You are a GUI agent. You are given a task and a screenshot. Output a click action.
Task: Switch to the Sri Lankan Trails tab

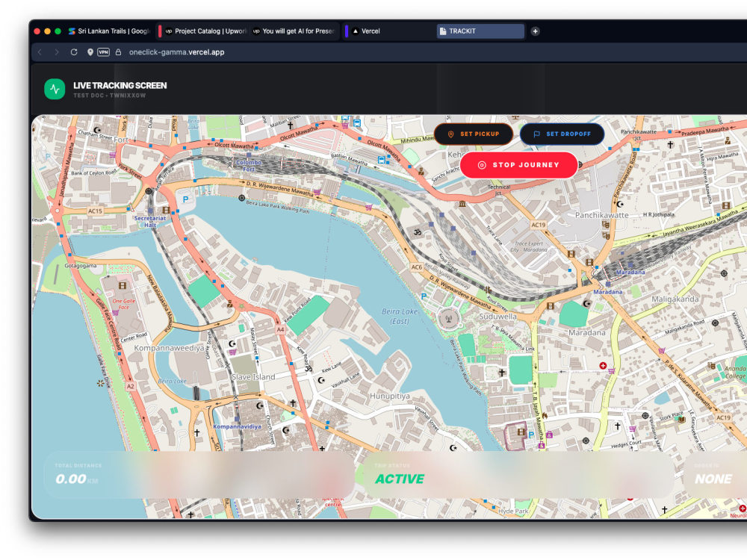click(x=109, y=31)
